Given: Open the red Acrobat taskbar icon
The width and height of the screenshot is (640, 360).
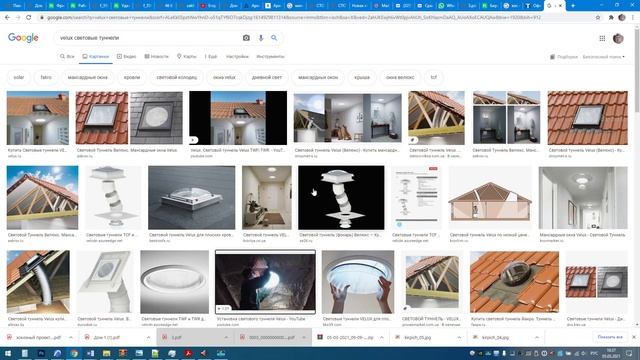Looking at the screenshot, I should pyautogui.click(x=188, y=353).
